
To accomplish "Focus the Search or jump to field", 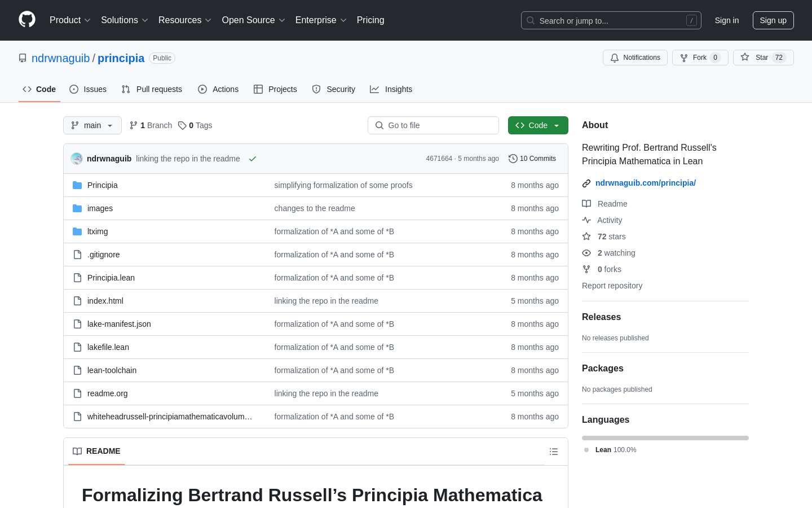I will tap(611, 20).
